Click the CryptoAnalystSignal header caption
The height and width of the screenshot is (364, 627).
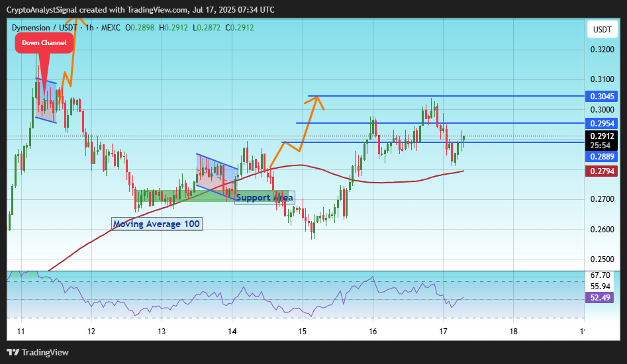(x=141, y=9)
